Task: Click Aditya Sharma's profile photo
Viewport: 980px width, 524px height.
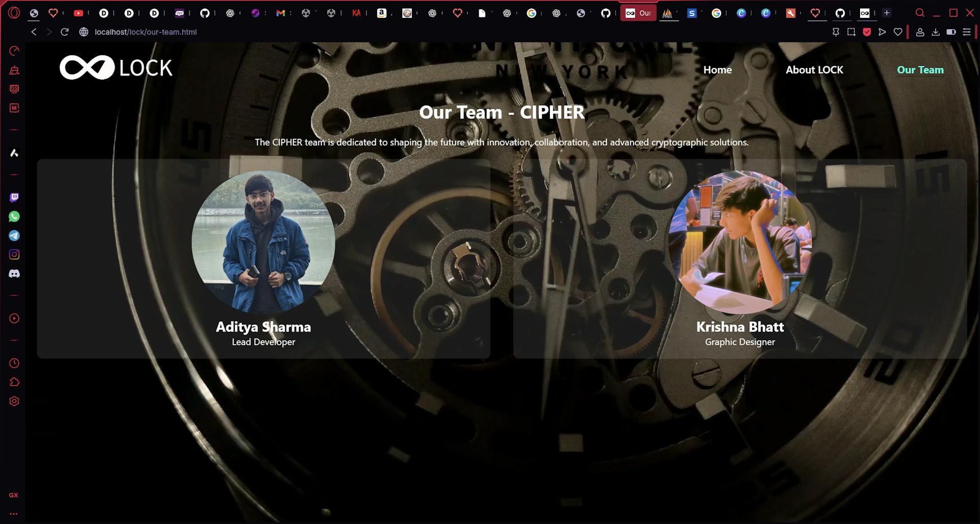Action: click(263, 242)
